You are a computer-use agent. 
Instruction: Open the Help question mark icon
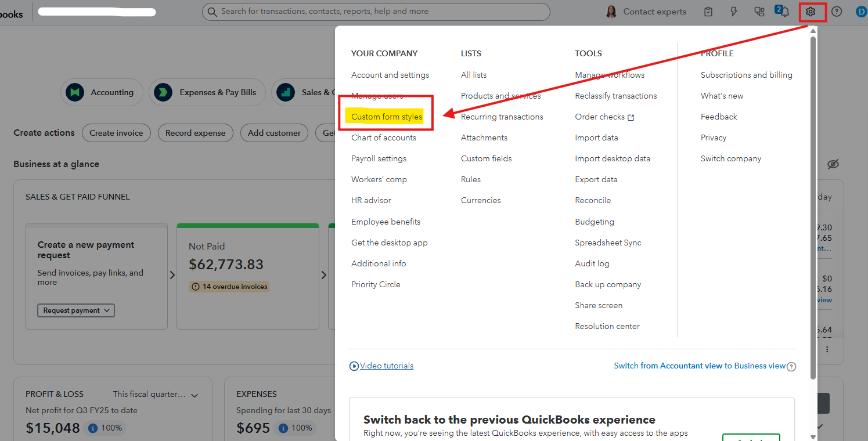[837, 12]
